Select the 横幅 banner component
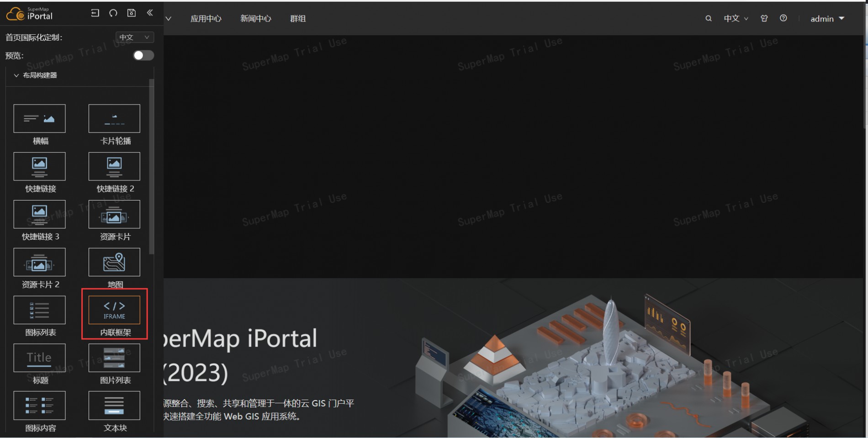868x438 pixels. click(40, 125)
